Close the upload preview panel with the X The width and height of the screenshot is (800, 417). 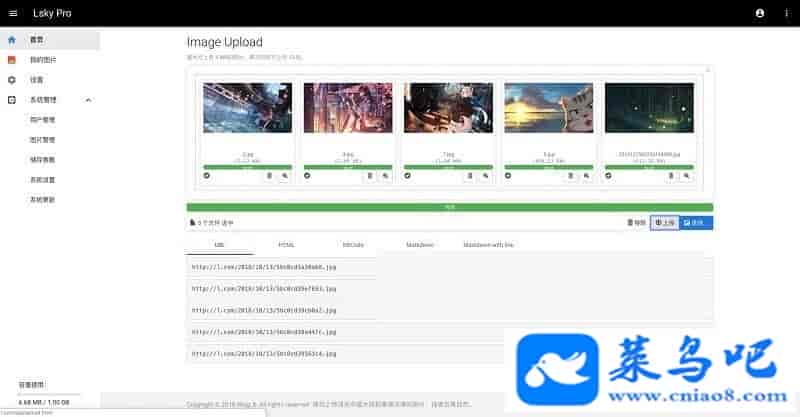tap(708, 70)
